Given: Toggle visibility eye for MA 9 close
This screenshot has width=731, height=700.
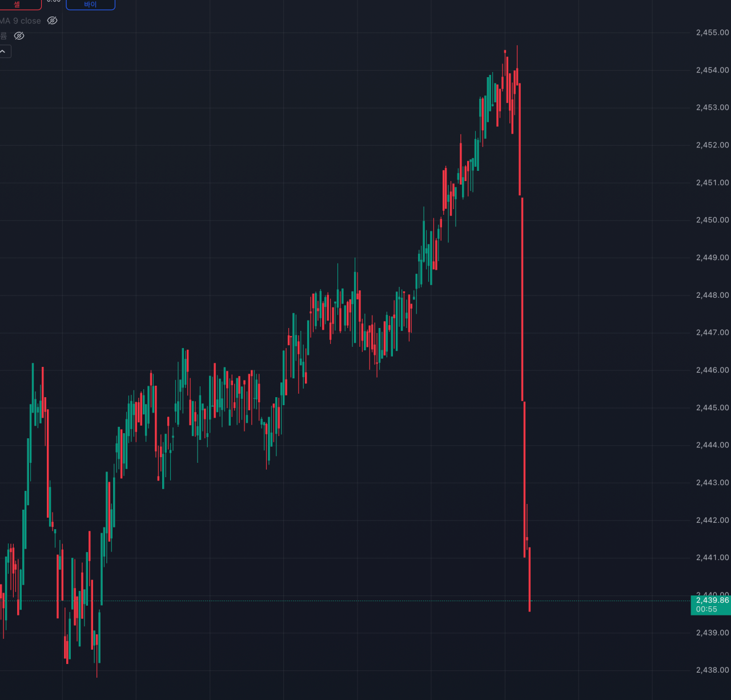Looking at the screenshot, I should click(x=52, y=21).
